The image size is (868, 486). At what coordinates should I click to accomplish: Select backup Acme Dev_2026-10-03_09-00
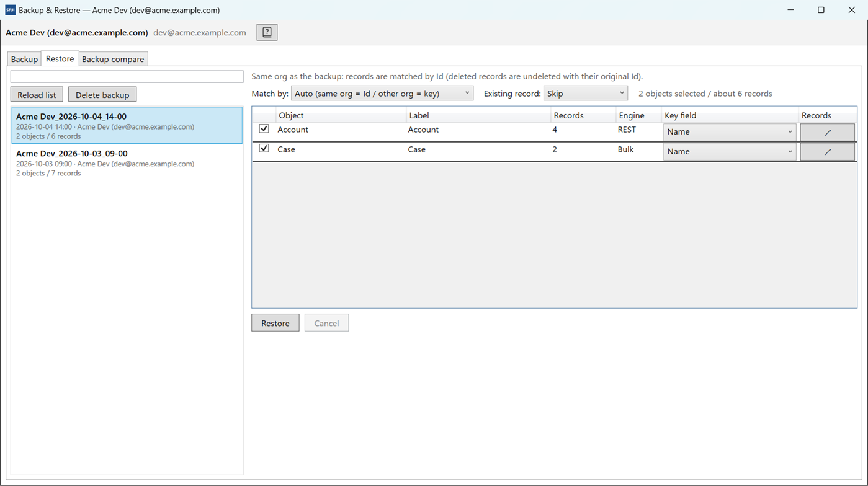point(127,163)
